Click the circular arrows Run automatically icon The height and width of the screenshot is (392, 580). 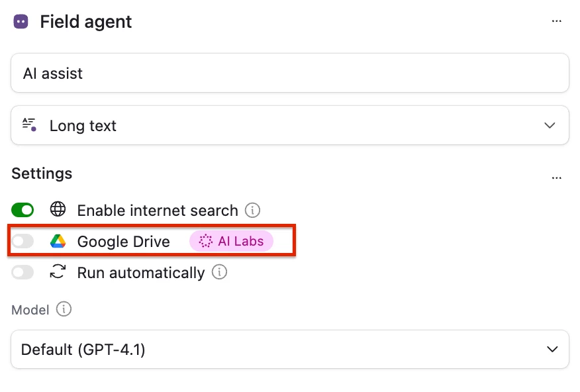58,272
